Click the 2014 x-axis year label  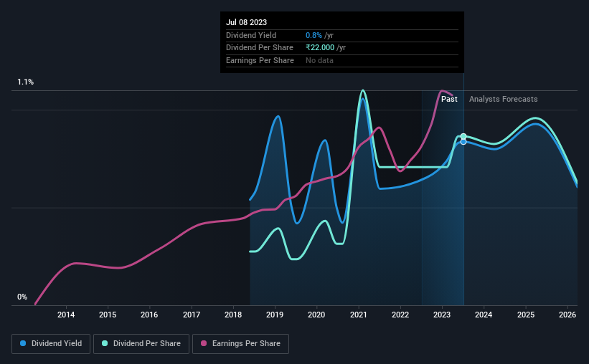(x=66, y=315)
